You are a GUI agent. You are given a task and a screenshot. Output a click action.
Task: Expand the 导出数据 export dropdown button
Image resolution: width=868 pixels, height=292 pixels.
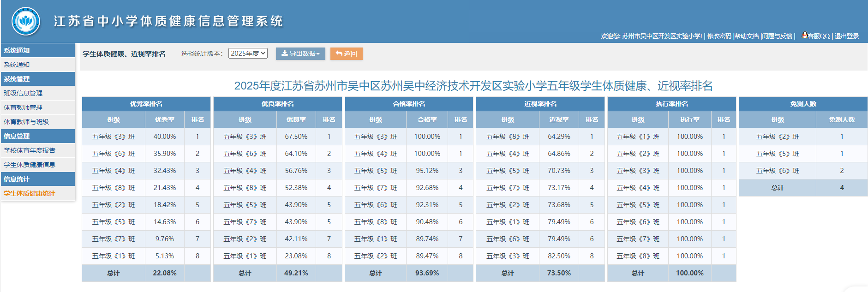coord(300,54)
